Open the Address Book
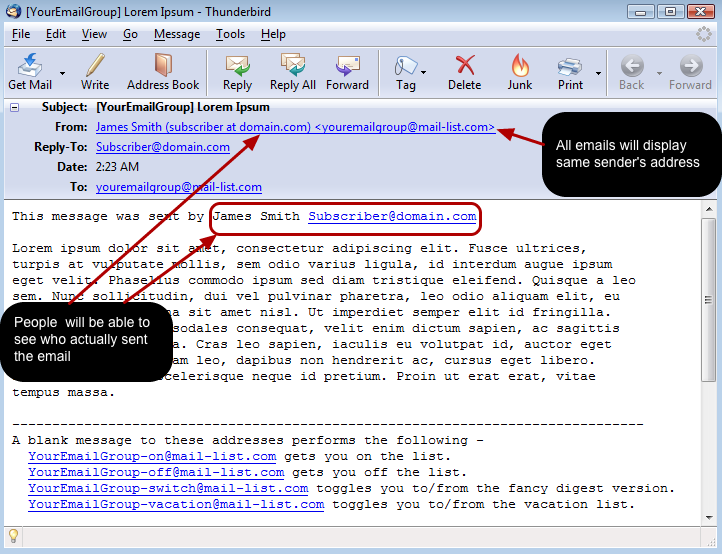Image resolution: width=722 pixels, height=554 pixels. (x=163, y=71)
